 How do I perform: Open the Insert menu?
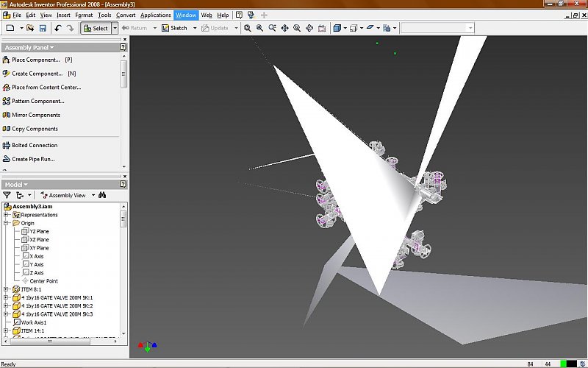click(x=63, y=15)
